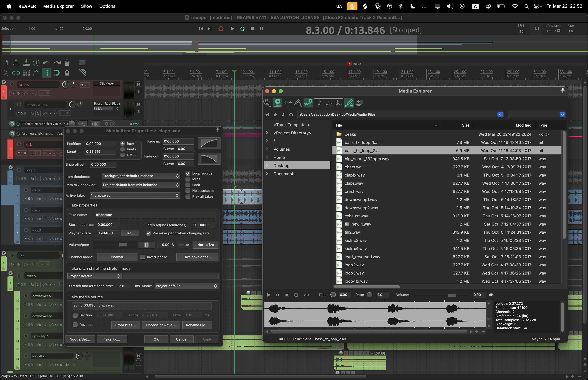The width and height of the screenshot is (588, 380).
Task: Select the HMSF radio button
Action: [x=123, y=155]
